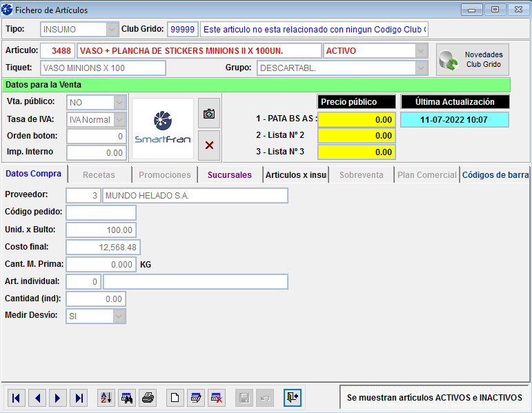Create a new blank article record
Image resolution: width=532 pixels, height=413 pixels.
click(x=175, y=397)
